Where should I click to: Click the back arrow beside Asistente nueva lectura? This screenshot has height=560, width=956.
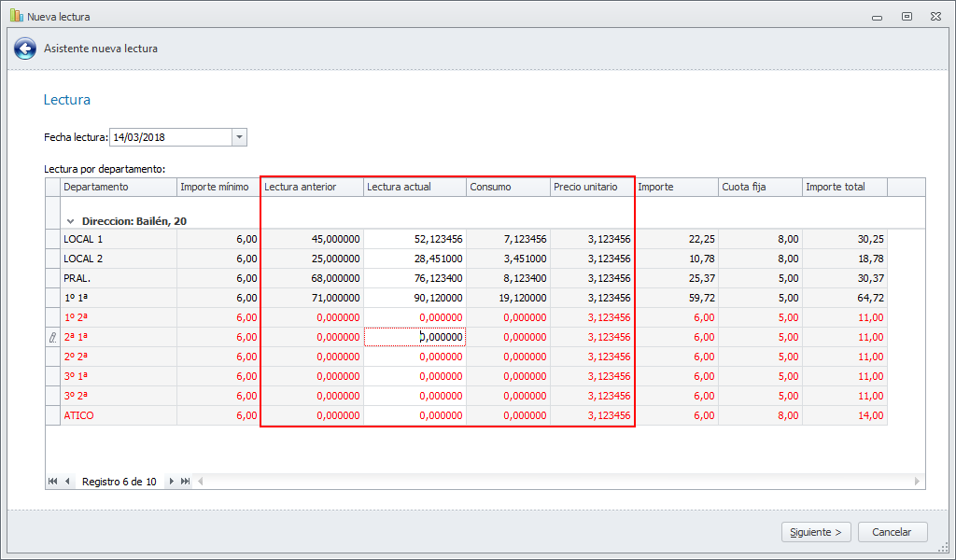25,49
